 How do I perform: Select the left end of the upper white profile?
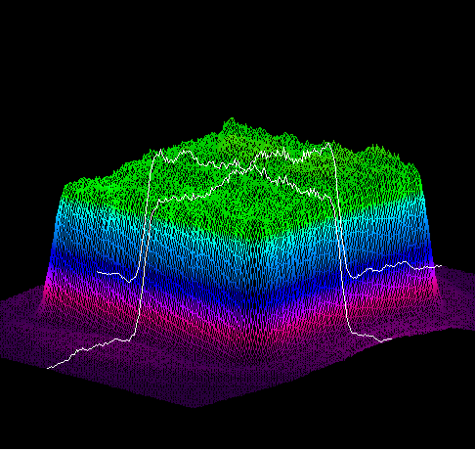pos(98,272)
